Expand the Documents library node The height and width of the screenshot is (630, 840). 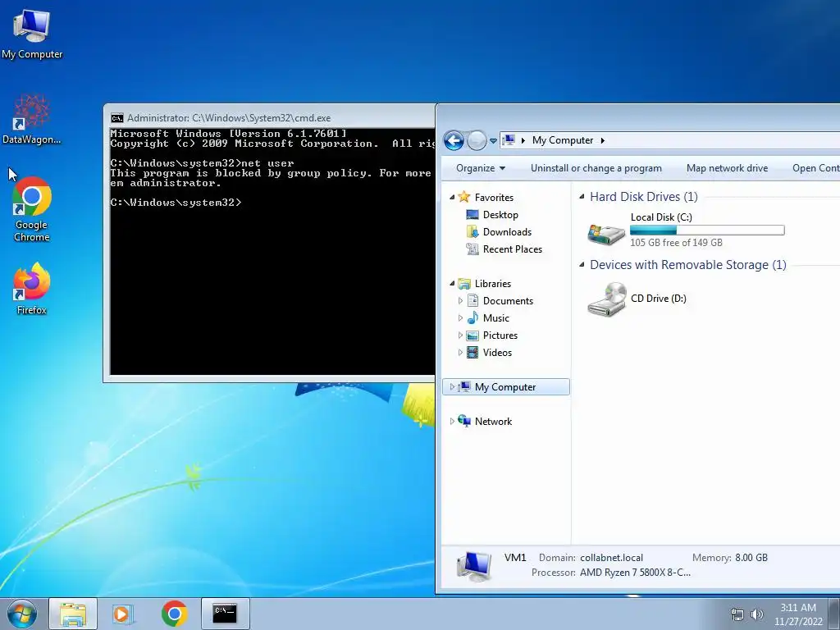coord(460,301)
